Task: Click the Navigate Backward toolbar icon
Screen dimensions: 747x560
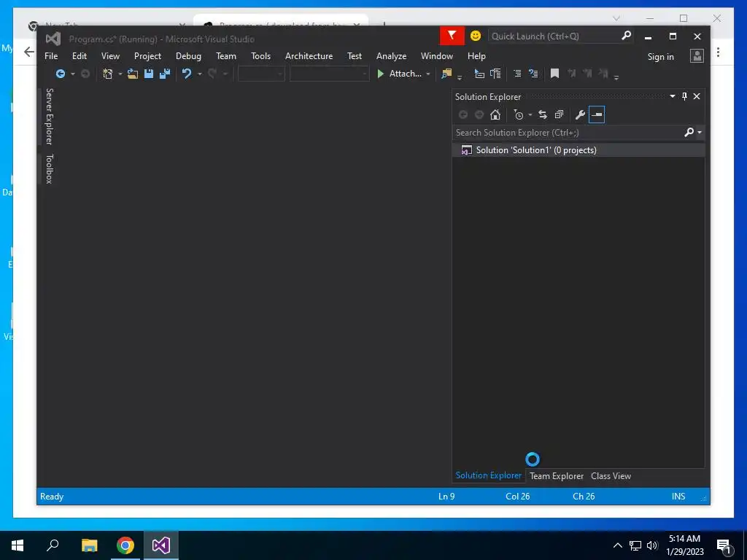Action: coord(61,74)
